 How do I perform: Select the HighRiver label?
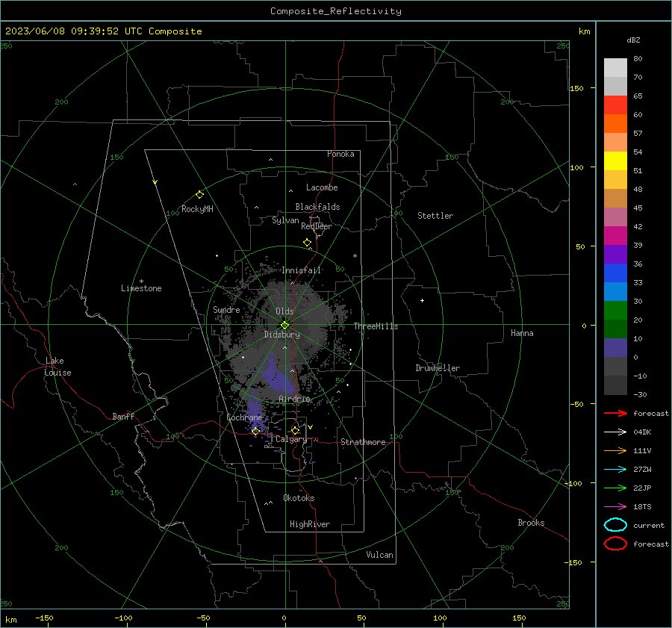(x=310, y=524)
